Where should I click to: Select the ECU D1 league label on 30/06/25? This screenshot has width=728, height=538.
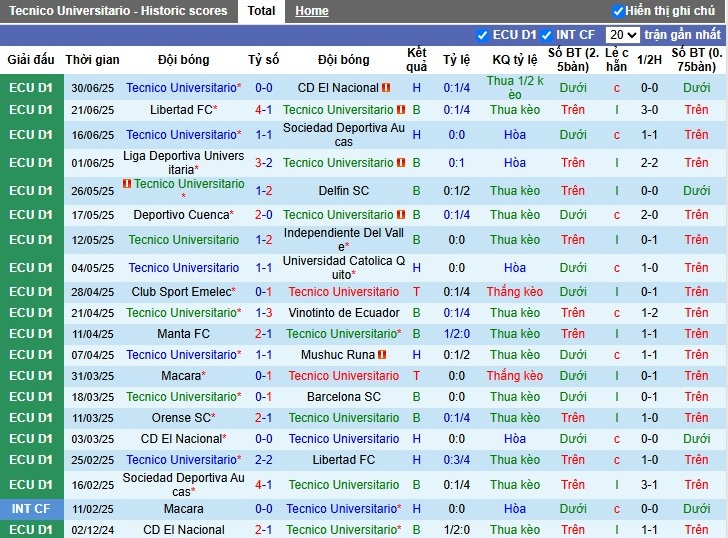pos(31,87)
